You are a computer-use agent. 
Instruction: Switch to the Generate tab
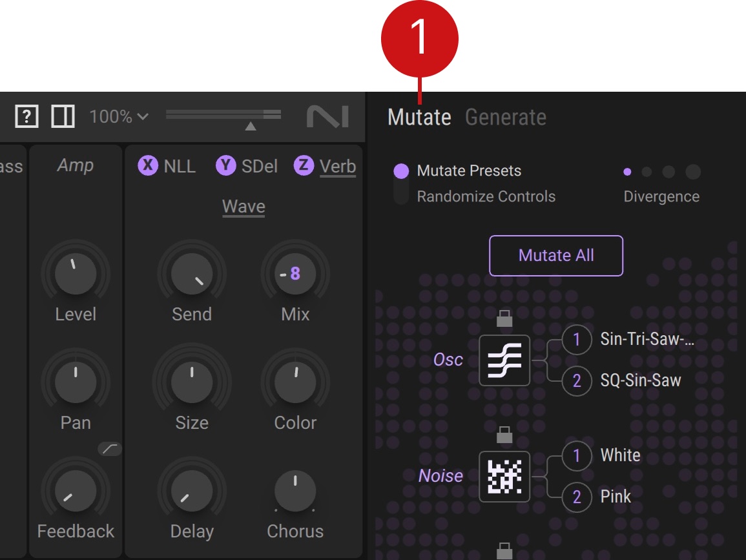pos(506,118)
